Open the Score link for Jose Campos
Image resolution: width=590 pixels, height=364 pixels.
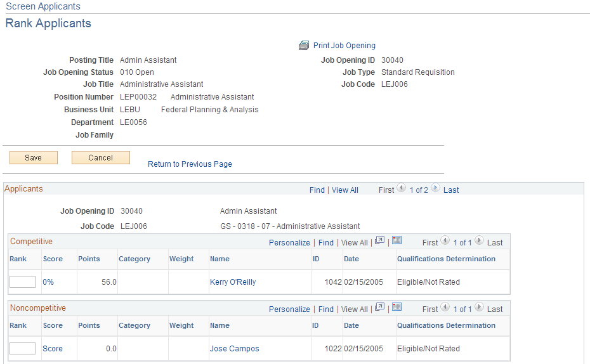click(x=52, y=349)
